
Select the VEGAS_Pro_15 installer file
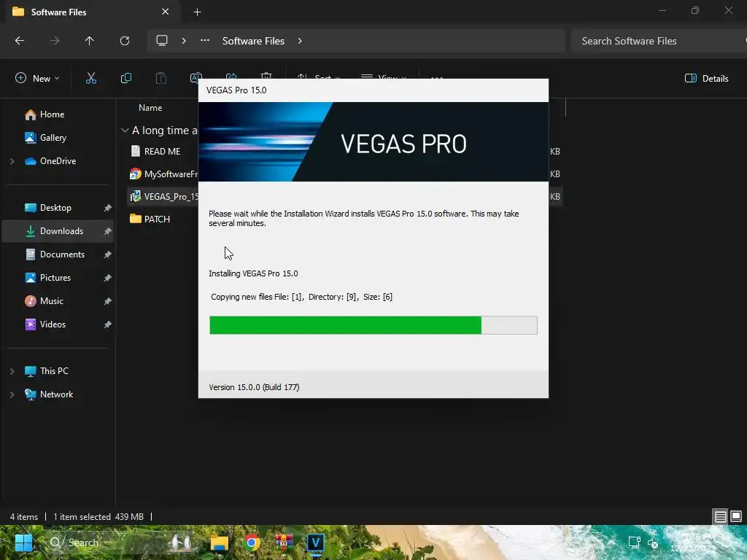[164, 197]
